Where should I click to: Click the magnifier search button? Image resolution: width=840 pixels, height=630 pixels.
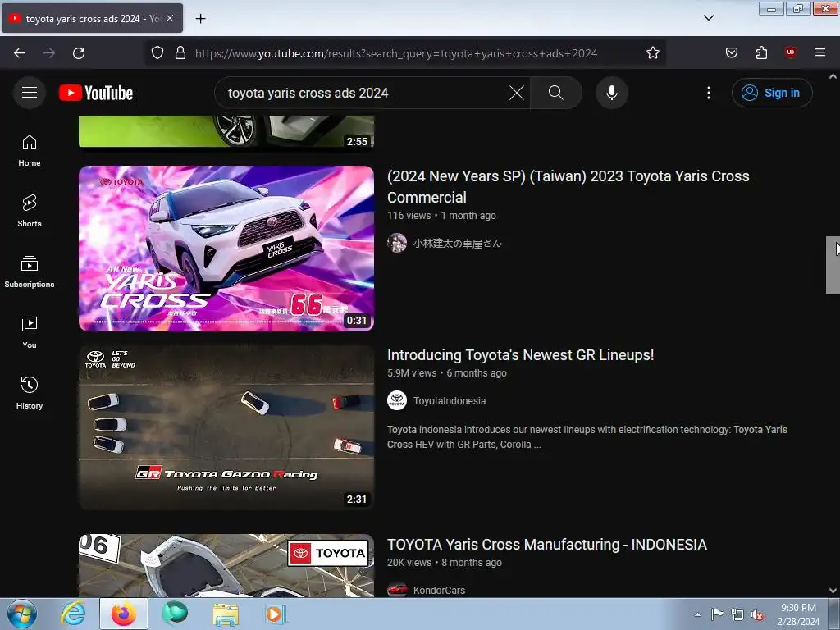556,93
